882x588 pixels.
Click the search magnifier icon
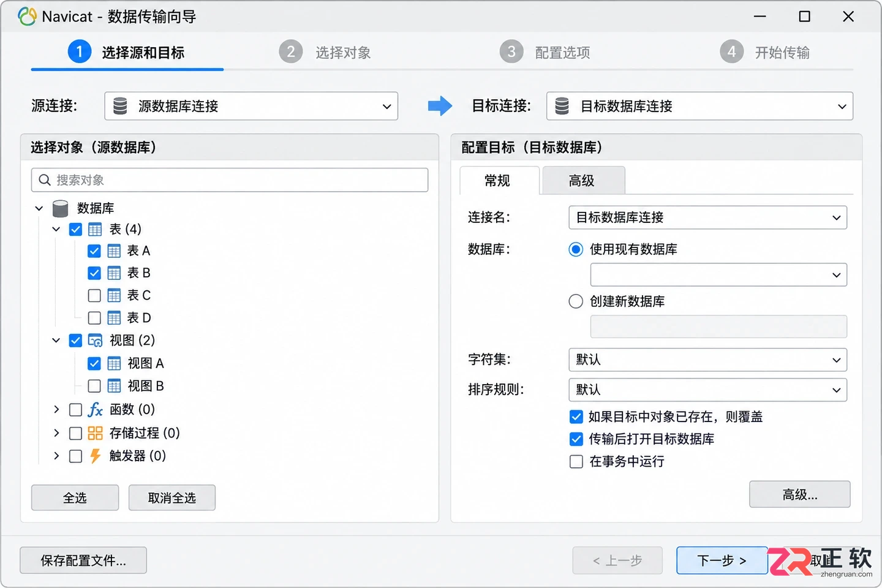(44, 180)
